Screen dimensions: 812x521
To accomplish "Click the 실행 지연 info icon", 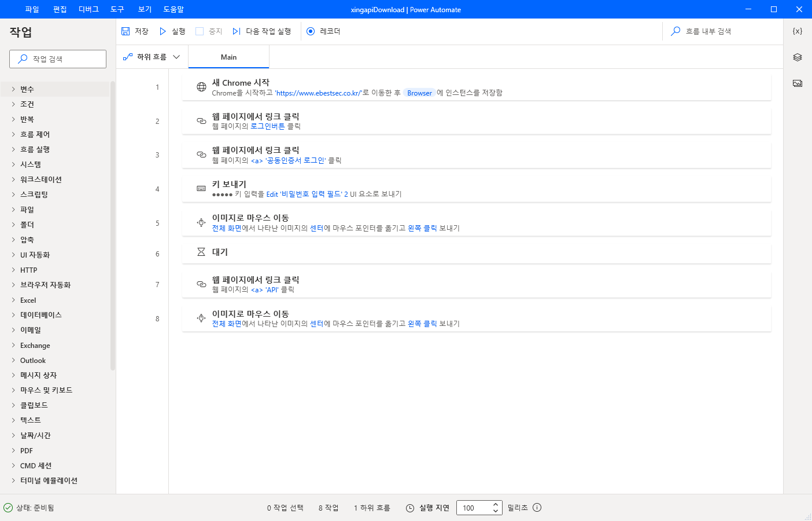I will (537, 508).
